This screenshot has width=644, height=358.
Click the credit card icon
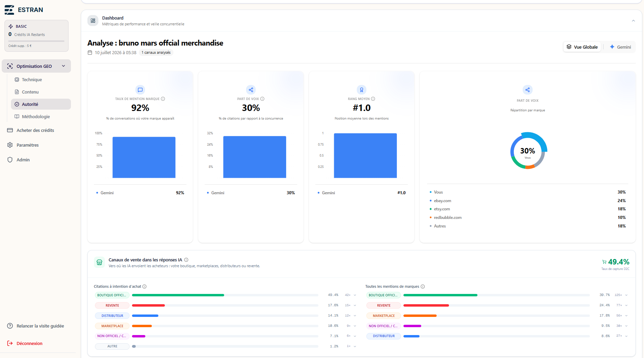tap(10, 130)
